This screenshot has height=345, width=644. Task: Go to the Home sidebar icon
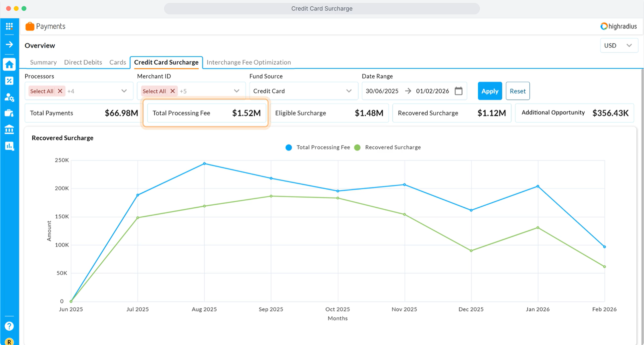pyautogui.click(x=9, y=64)
